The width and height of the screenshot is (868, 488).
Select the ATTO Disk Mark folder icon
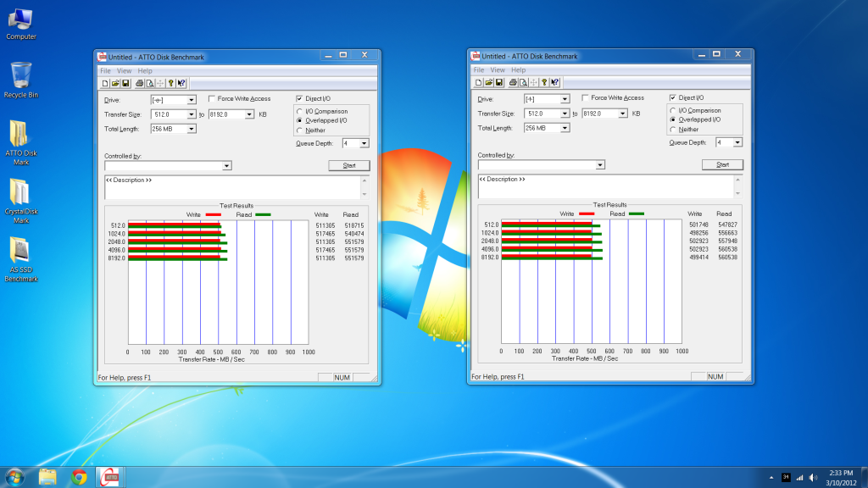tap(21, 142)
